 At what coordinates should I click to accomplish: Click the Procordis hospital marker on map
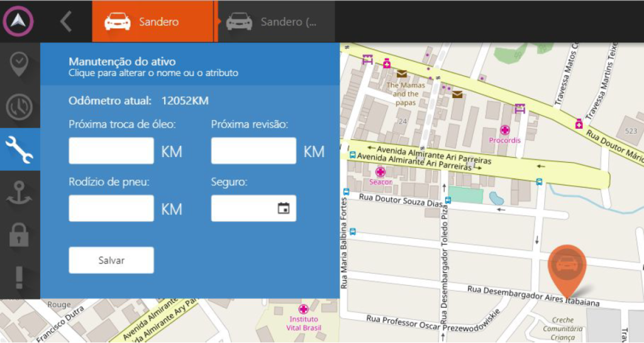pyautogui.click(x=504, y=130)
